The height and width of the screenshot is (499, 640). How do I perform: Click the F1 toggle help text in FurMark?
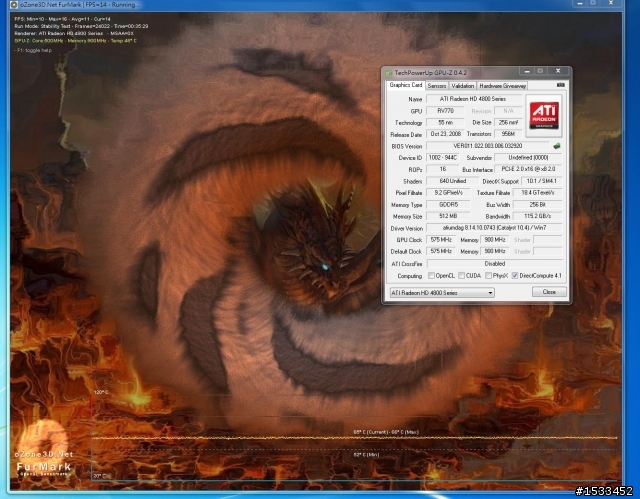coord(34,50)
